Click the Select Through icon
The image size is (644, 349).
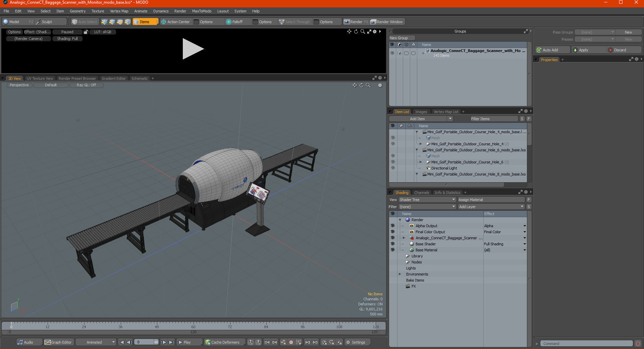282,22
